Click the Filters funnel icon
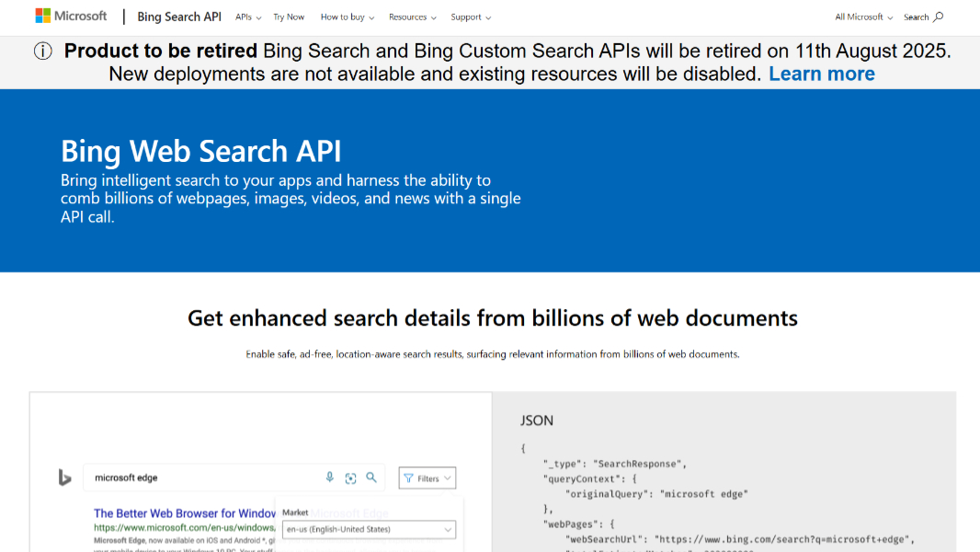 point(408,477)
